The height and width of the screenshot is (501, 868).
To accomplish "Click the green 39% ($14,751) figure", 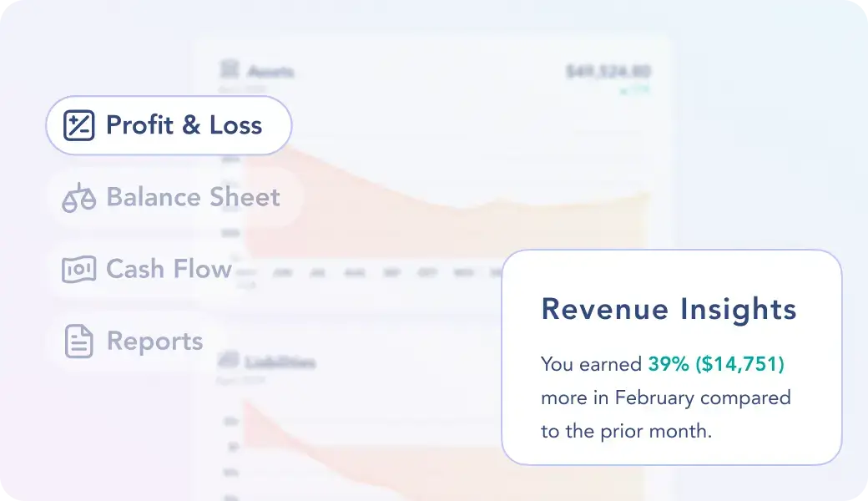I will (x=716, y=364).
